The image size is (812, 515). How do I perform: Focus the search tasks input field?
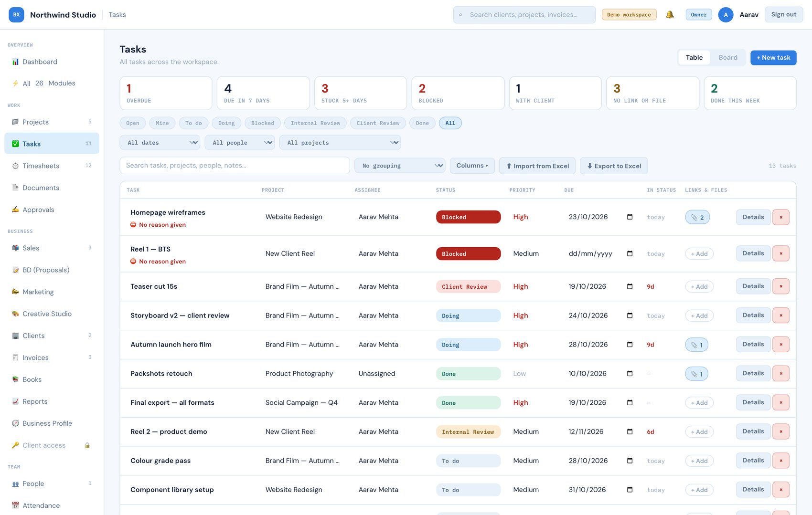tap(235, 166)
